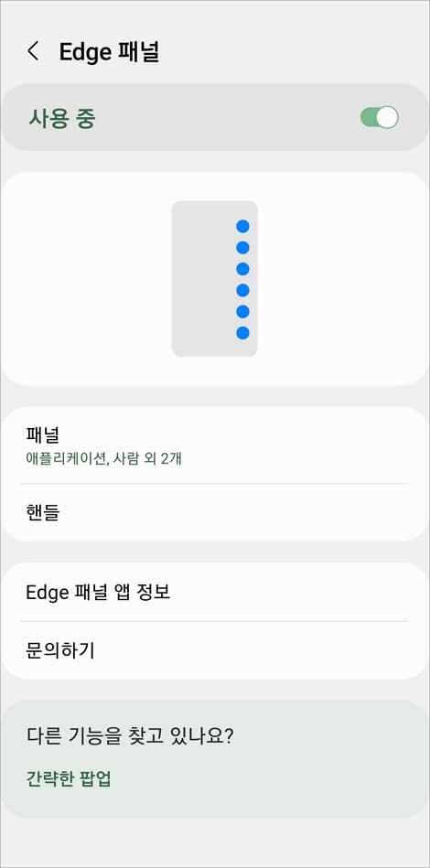430x868 pixels.
Task: Select the fifth blue dot from the top
Action: tap(242, 312)
